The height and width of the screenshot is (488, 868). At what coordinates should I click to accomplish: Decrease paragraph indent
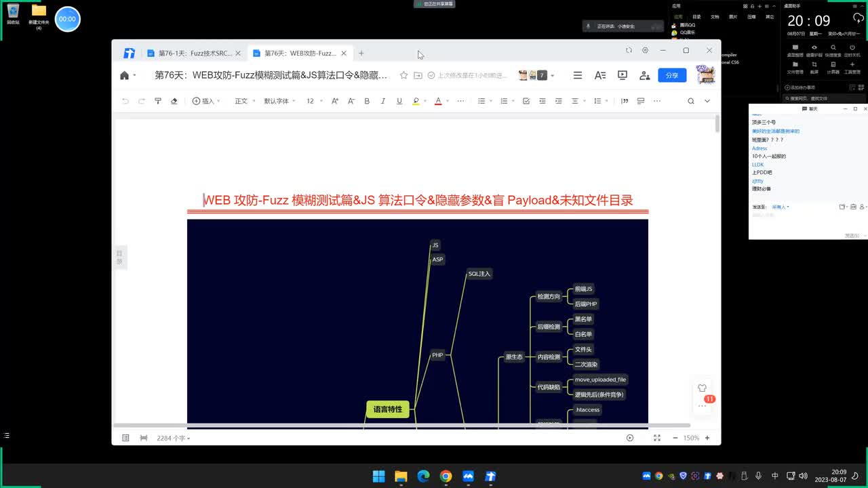[x=542, y=101]
